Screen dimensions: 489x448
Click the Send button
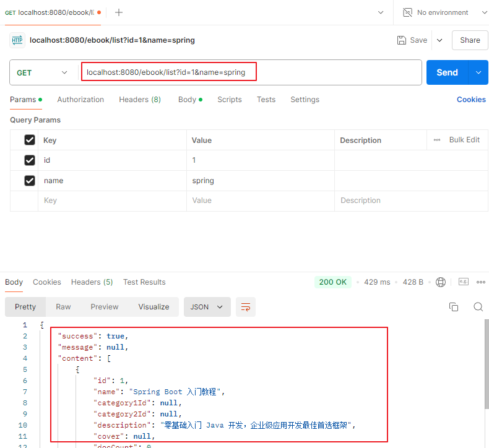(447, 72)
